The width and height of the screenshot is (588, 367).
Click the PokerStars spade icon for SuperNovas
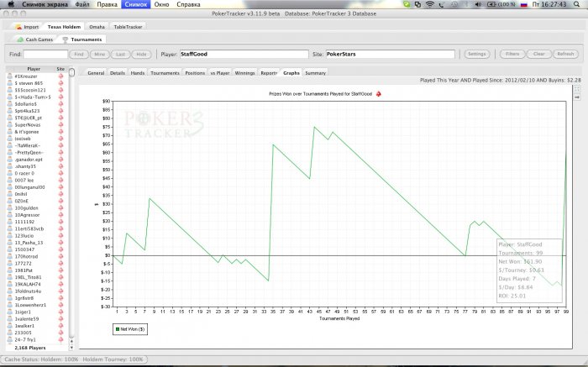60,124
